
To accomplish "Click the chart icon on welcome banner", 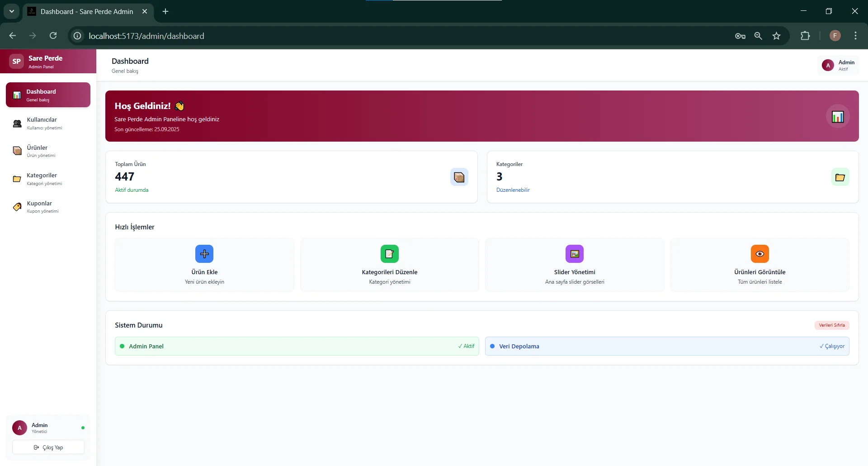I will (838, 116).
